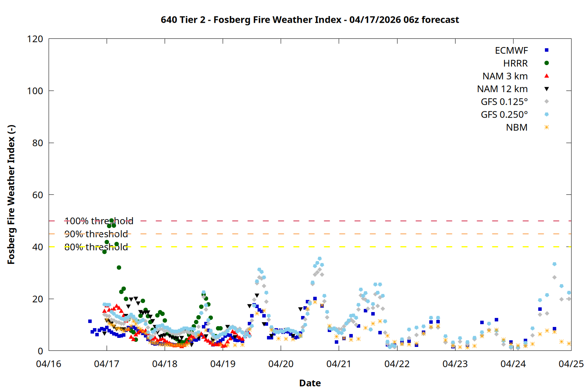Viewport: 588px width, 392px height.
Task: Click the 04/20 date tick label
Action: pos(281,364)
